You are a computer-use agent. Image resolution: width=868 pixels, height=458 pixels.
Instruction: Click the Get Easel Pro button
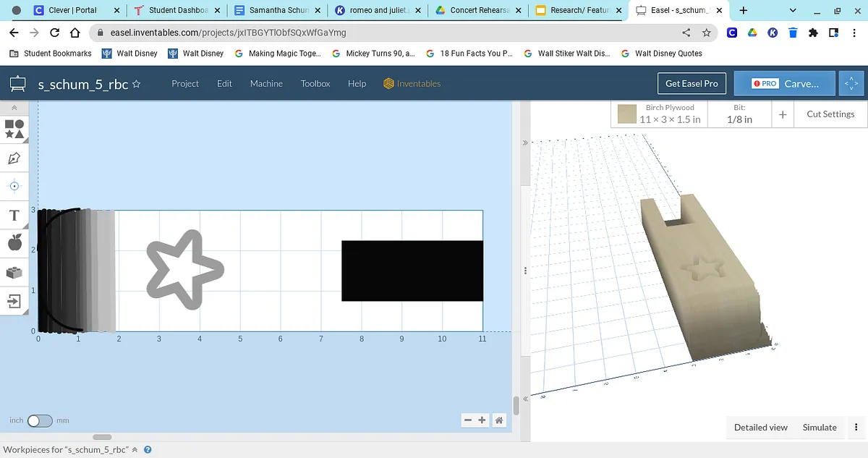pyautogui.click(x=692, y=83)
